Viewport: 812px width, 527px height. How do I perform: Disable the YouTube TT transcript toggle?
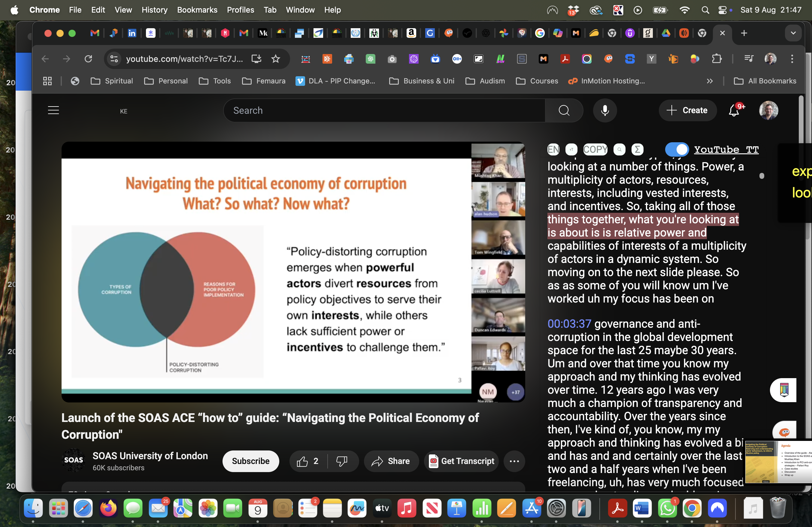[x=677, y=149]
